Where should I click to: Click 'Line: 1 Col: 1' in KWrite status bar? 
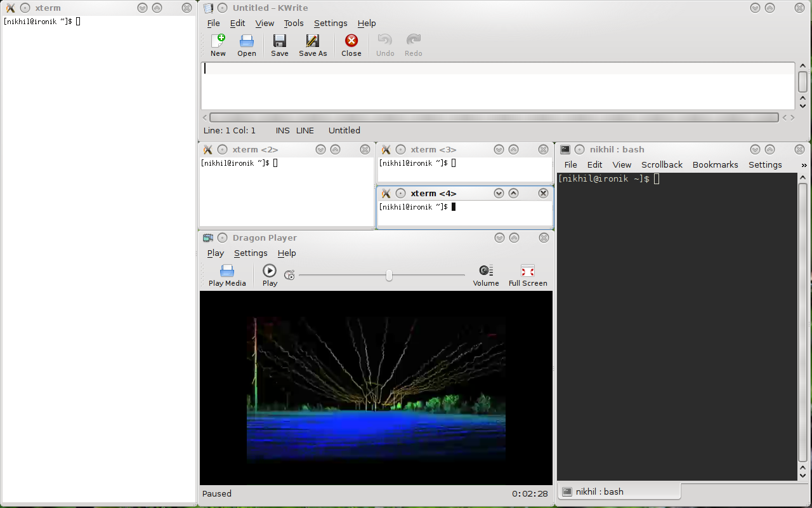(230, 131)
